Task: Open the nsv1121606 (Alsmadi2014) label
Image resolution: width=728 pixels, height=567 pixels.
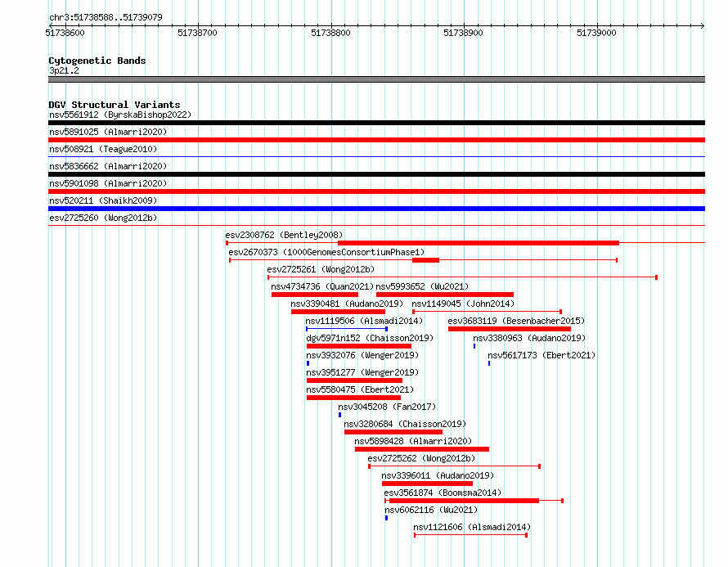Action: coord(472,527)
